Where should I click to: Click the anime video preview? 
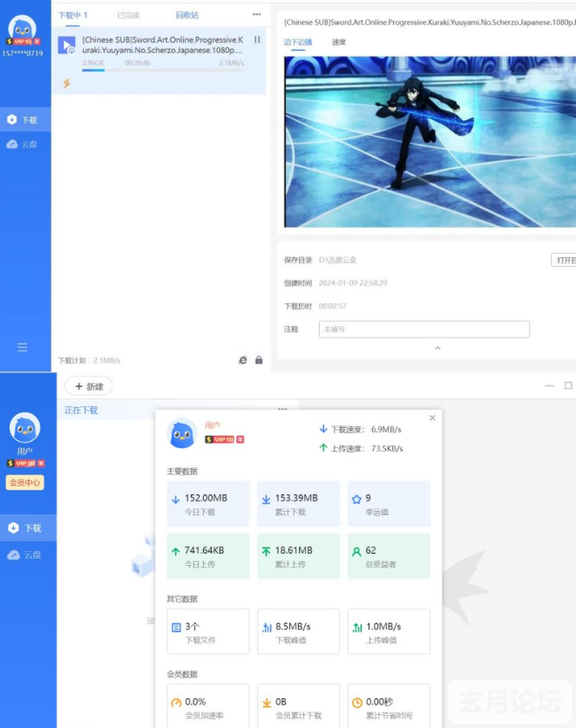click(x=430, y=141)
